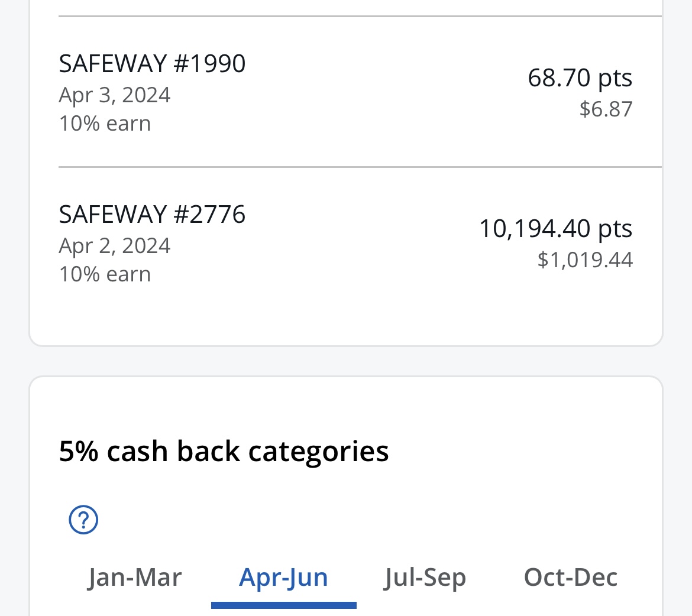The image size is (692, 616).
Task: View the SAFEWAY #2776 transaction
Action: coord(152,214)
